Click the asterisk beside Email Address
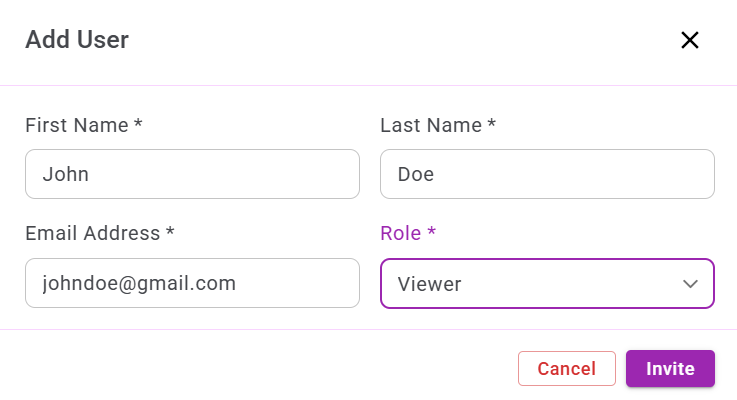Image resolution: width=737 pixels, height=400 pixels. click(x=170, y=232)
